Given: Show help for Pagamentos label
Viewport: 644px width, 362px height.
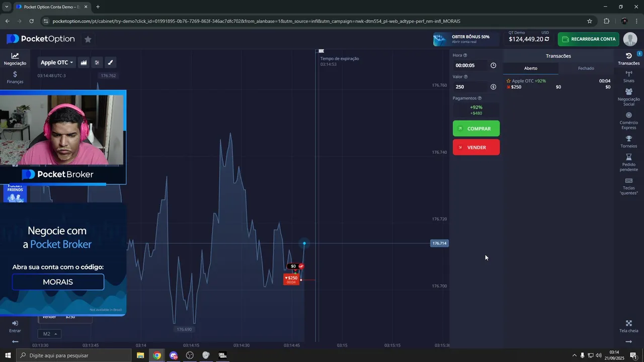Looking at the screenshot, I should point(479,99).
